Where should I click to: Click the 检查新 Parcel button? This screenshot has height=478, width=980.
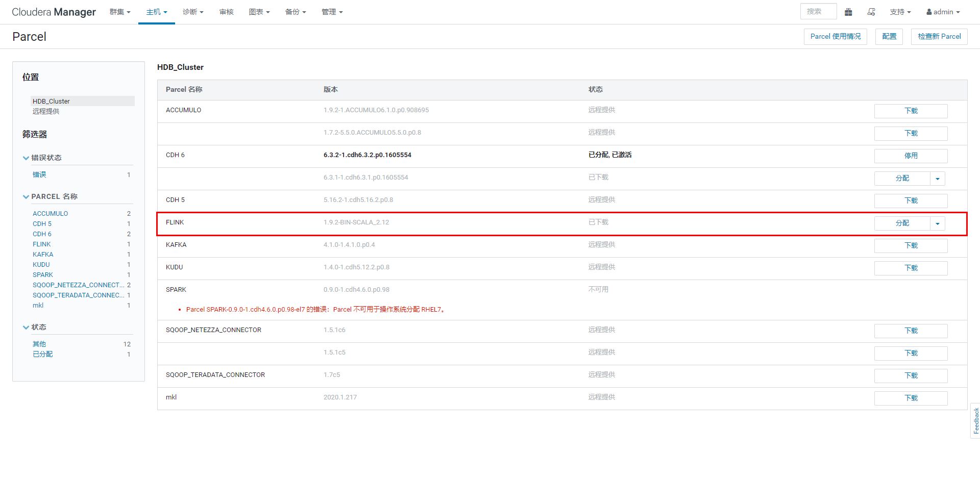coord(939,36)
